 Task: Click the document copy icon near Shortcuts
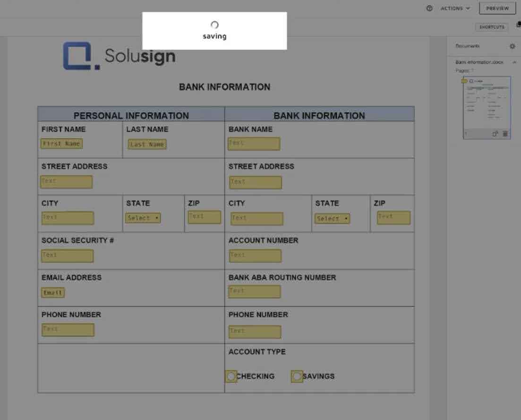tap(518, 25)
